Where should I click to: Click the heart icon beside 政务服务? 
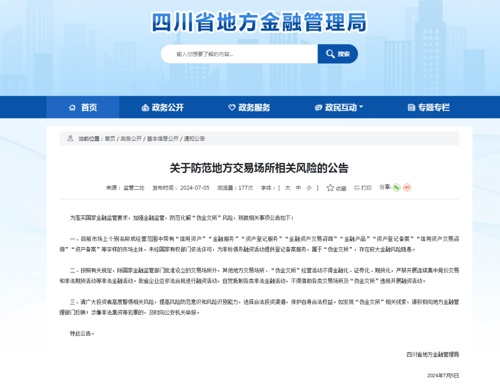(232, 107)
